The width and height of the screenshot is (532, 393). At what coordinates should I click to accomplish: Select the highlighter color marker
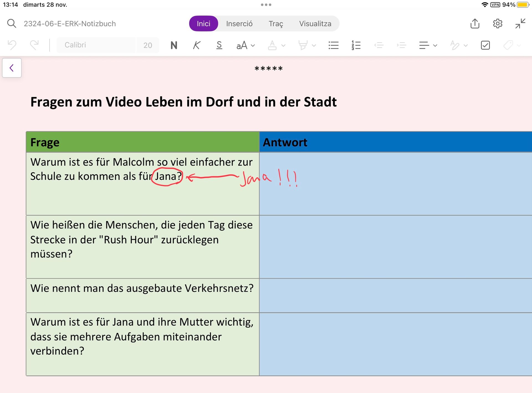303,45
